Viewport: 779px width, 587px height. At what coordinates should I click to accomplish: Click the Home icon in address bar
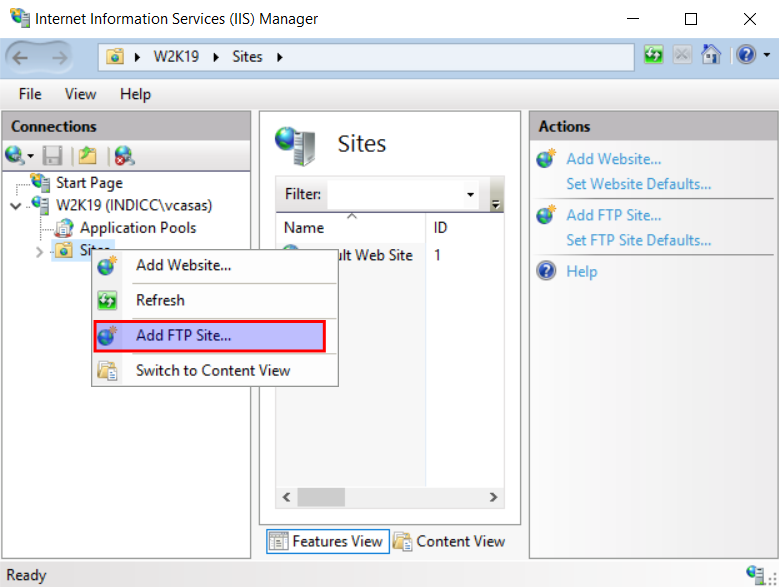point(711,55)
